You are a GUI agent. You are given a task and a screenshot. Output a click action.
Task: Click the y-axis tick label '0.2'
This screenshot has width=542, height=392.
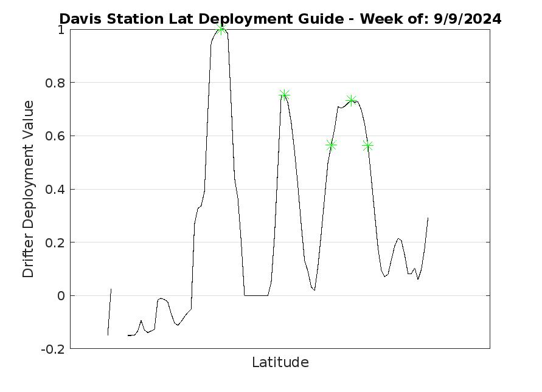pyautogui.click(x=55, y=243)
